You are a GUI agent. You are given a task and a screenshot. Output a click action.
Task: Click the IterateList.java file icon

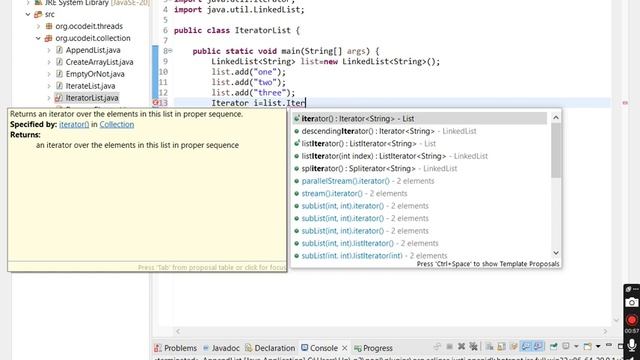pos(59,86)
